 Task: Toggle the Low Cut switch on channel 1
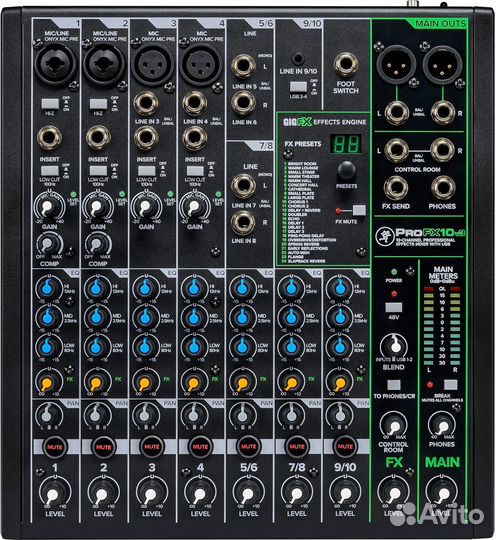(50, 170)
